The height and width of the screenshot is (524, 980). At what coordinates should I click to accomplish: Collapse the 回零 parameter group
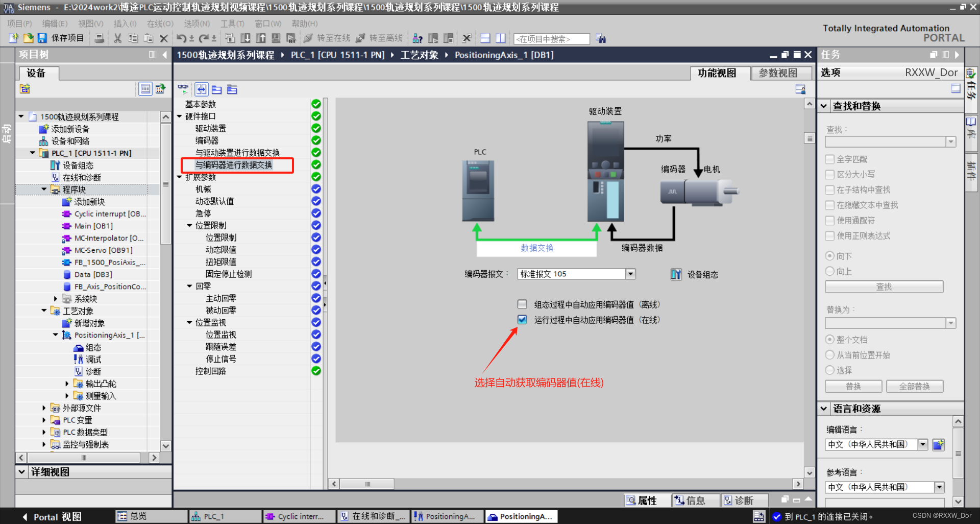[189, 286]
